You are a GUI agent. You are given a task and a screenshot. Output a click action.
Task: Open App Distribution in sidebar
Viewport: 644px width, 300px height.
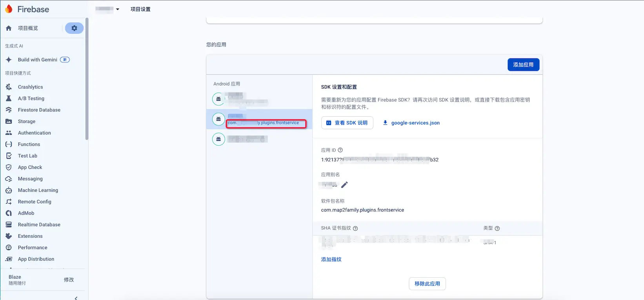pos(36,259)
